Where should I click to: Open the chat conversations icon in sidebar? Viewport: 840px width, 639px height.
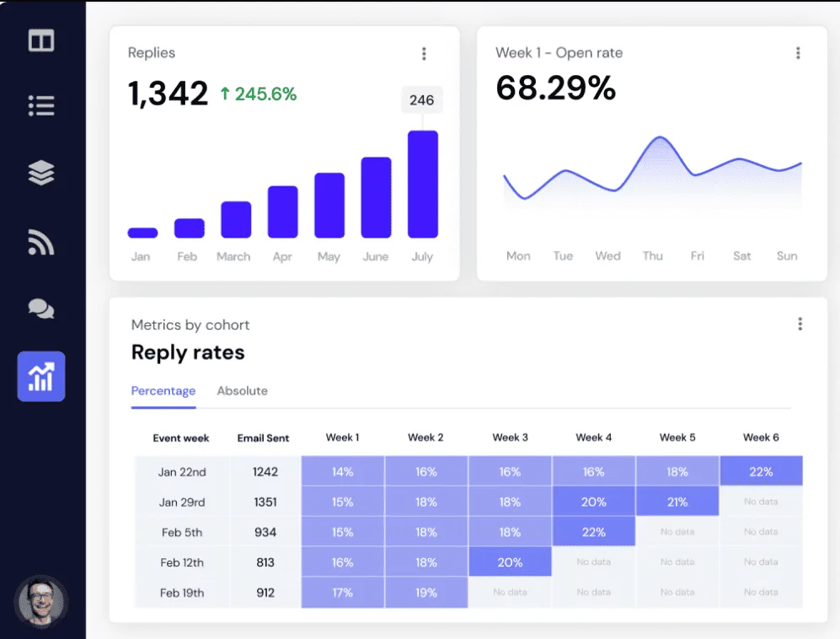[x=40, y=309]
